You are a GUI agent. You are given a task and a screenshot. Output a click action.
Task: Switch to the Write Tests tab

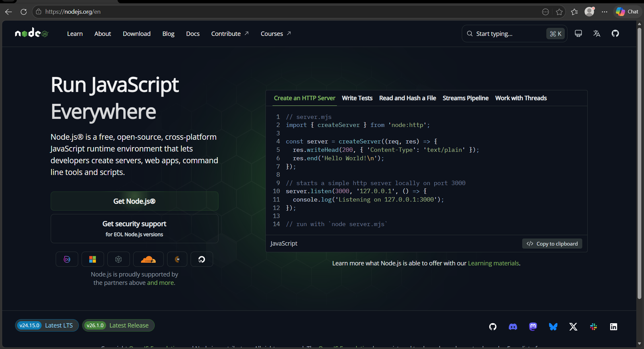[x=357, y=98]
